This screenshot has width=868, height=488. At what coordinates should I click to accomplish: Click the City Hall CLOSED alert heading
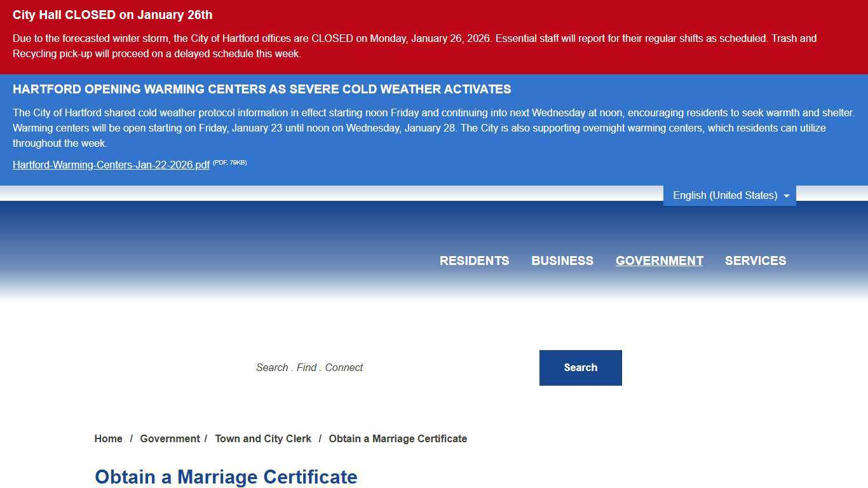click(112, 15)
